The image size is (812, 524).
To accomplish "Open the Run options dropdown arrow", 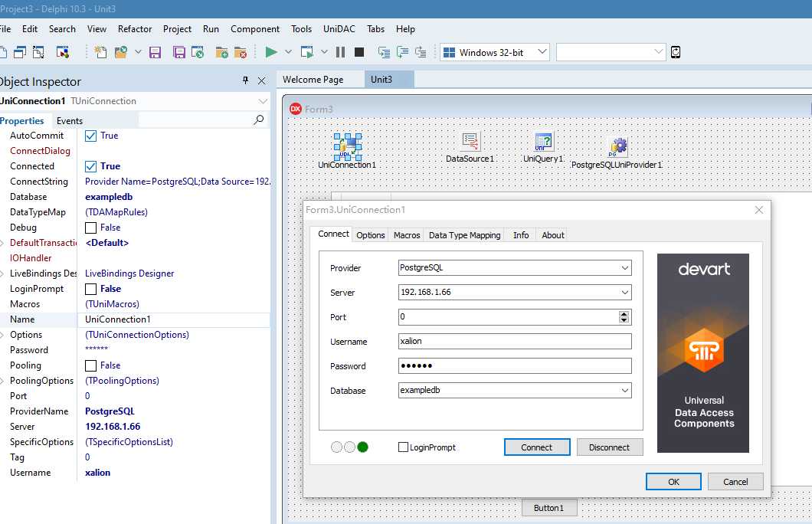I will 289,52.
